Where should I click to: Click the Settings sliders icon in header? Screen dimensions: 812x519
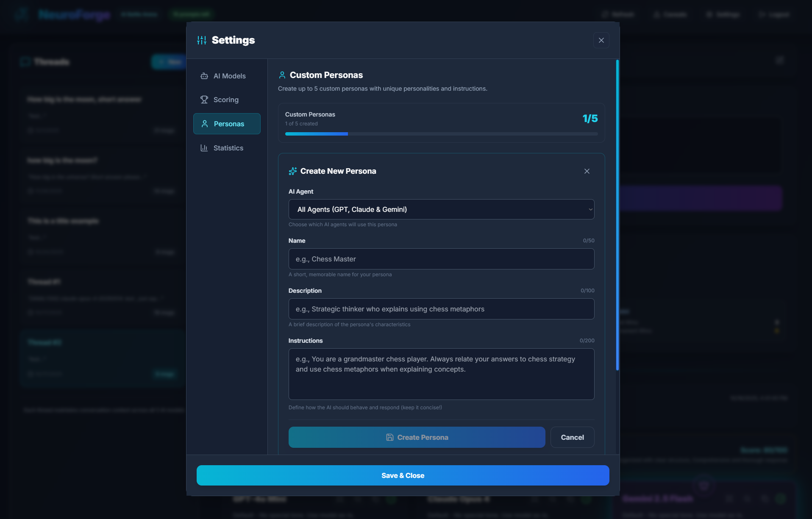(x=202, y=40)
